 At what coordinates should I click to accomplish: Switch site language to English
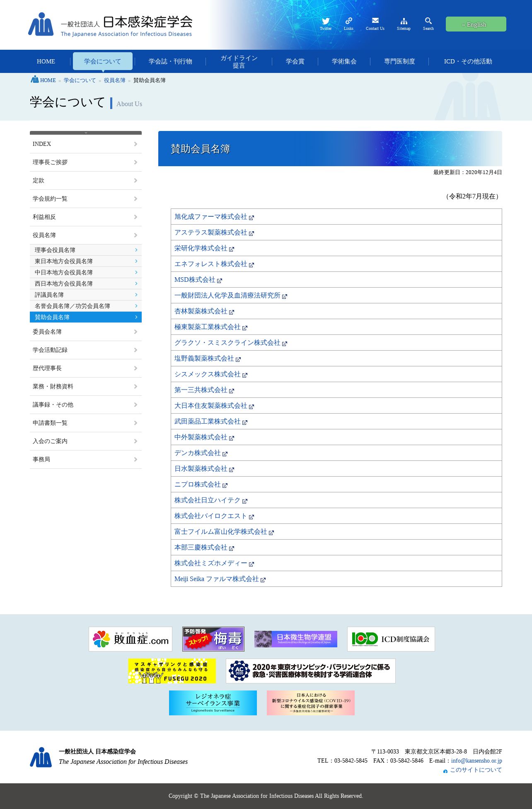pyautogui.click(x=476, y=24)
